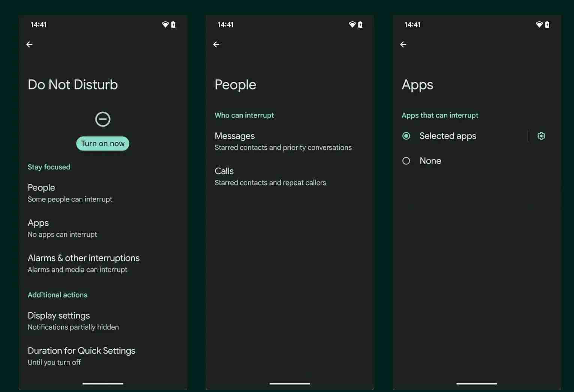Tap navigation handle on Apps screen
The height and width of the screenshot is (392, 574).
(477, 383)
